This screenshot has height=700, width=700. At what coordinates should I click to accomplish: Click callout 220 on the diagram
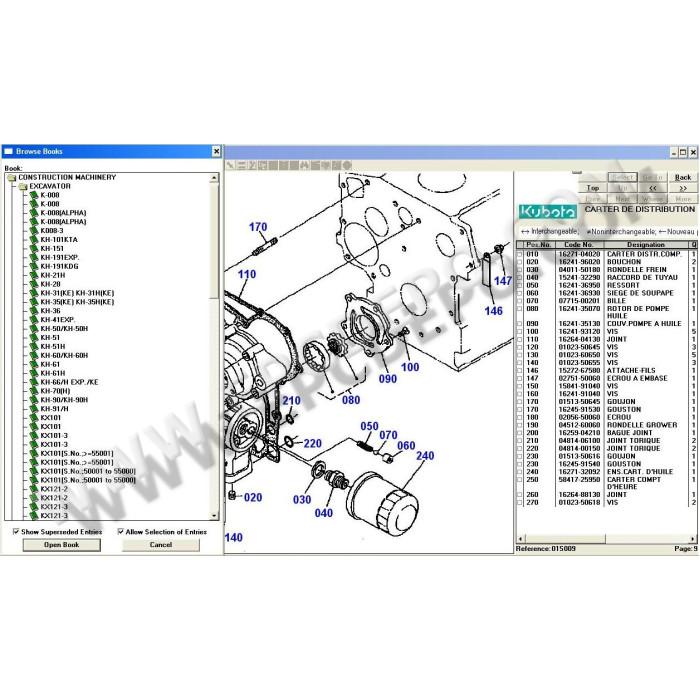[312, 444]
